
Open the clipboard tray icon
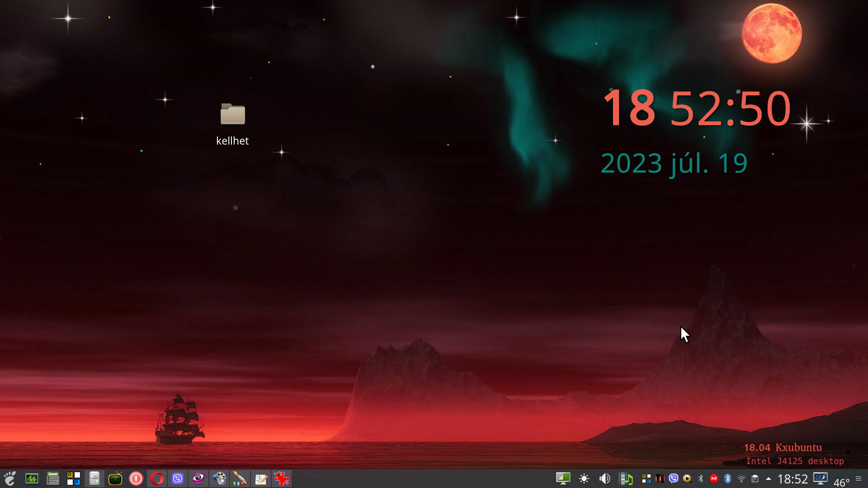pyautogui.click(x=755, y=479)
